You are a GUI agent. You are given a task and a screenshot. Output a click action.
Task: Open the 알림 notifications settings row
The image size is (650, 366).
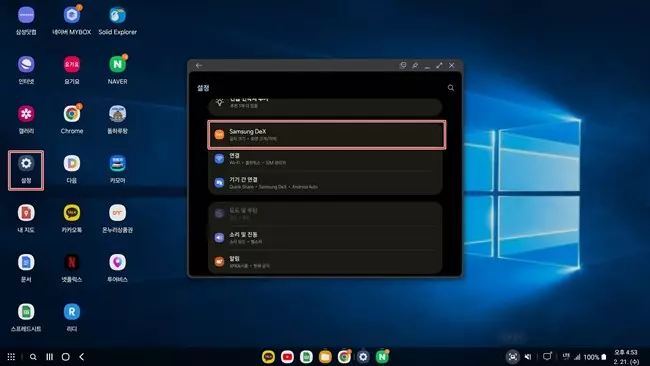(325, 262)
